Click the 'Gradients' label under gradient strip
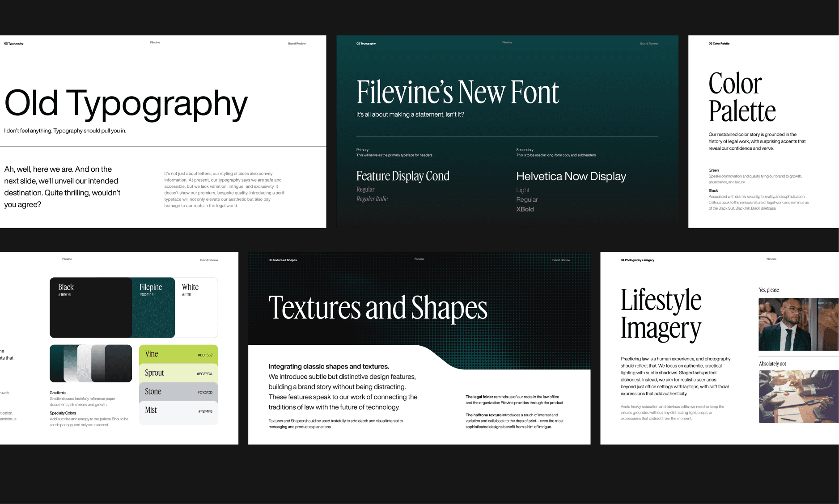Image resolution: width=839 pixels, height=504 pixels. point(58,393)
